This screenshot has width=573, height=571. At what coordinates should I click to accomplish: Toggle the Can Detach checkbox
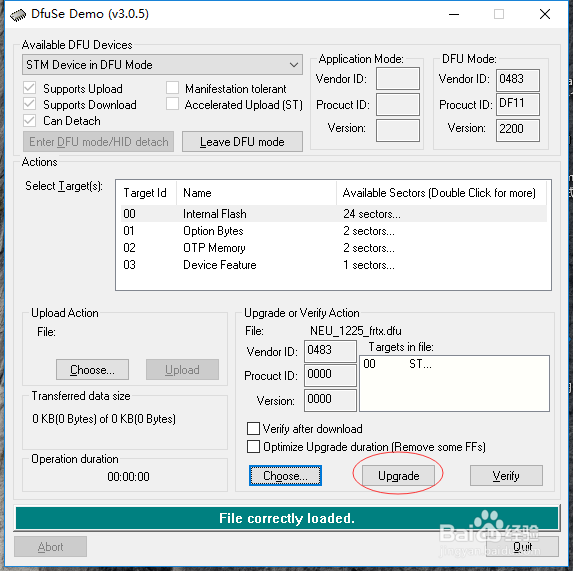[29, 121]
